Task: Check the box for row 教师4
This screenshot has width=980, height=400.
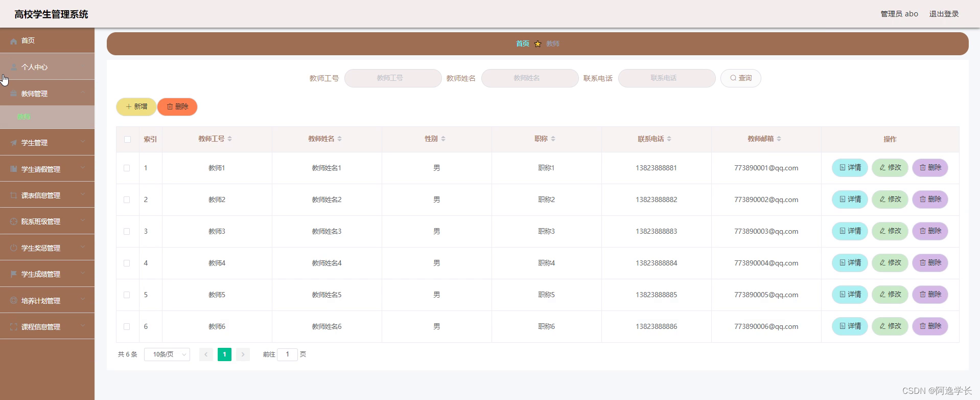Action: 127,263
